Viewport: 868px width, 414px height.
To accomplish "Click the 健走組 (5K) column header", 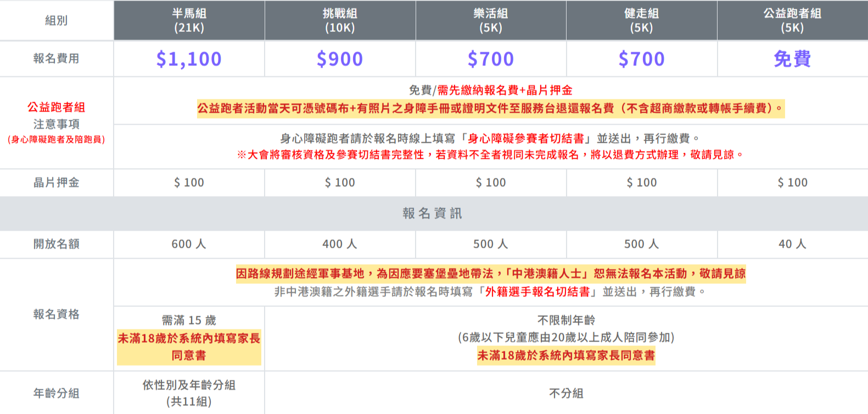I will pos(641,20).
